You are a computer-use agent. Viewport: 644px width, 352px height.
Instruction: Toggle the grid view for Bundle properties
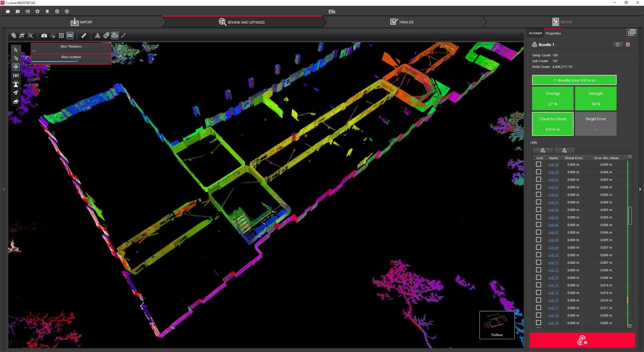(x=628, y=44)
